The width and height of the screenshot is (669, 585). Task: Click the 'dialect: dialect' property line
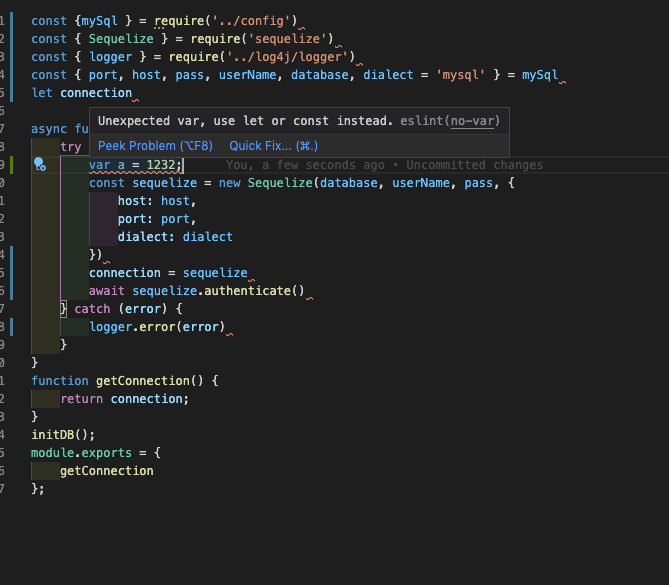click(x=175, y=237)
